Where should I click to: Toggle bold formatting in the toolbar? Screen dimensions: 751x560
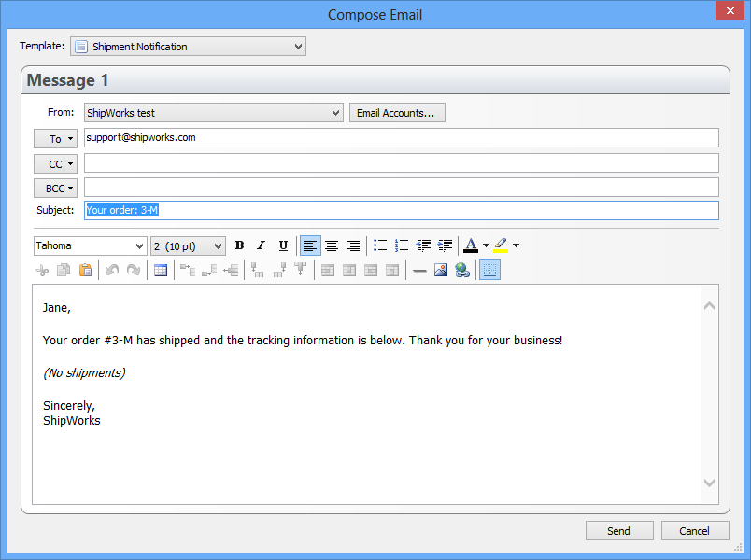pyautogui.click(x=239, y=245)
